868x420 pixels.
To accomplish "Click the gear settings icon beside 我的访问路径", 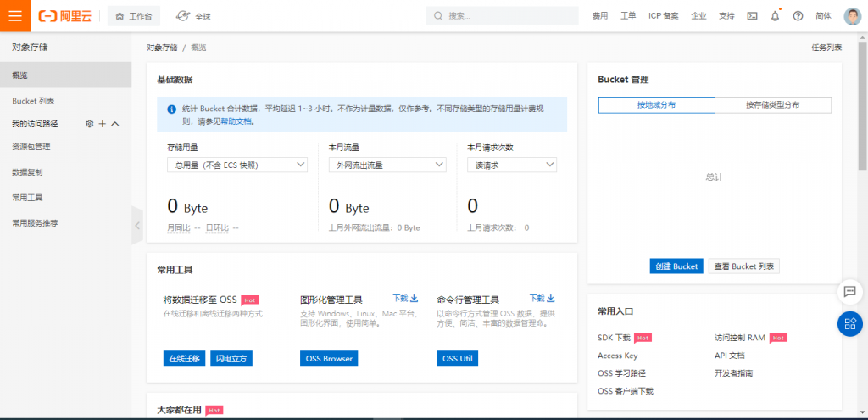I will click(x=89, y=124).
